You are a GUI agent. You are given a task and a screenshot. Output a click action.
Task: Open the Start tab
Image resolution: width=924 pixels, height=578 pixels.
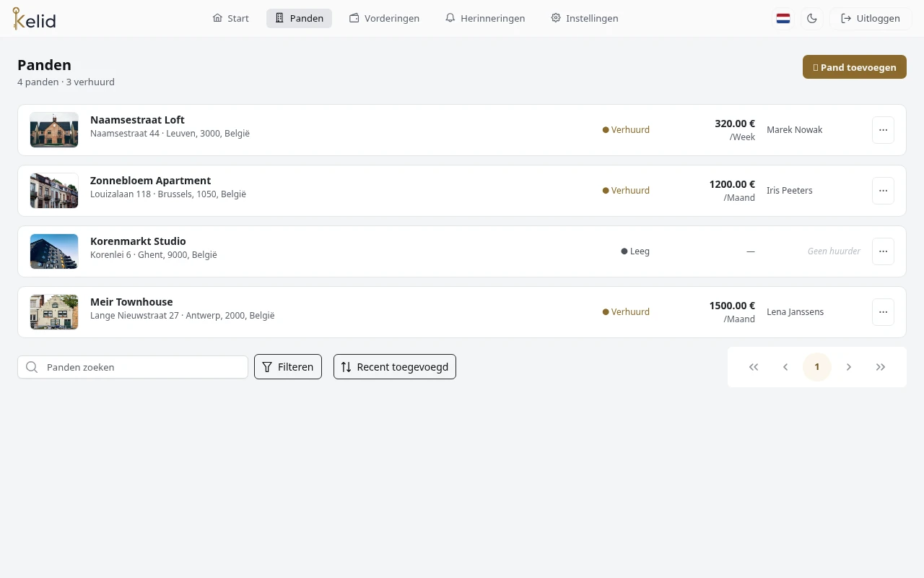point(231,19)
